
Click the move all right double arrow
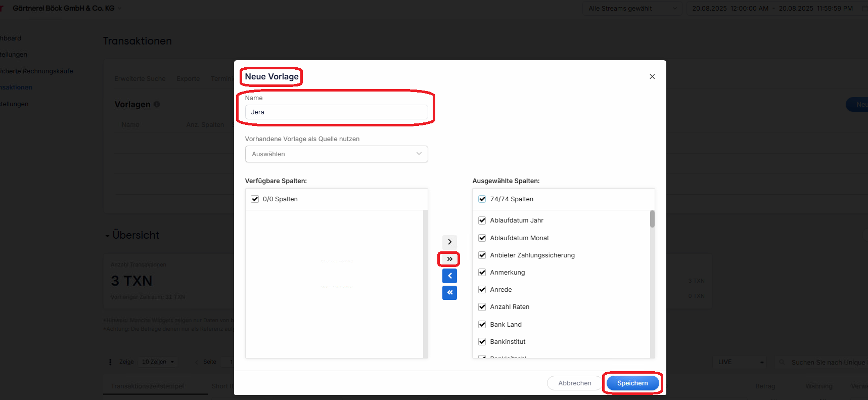pyautogui.click(x=449, y=259)
